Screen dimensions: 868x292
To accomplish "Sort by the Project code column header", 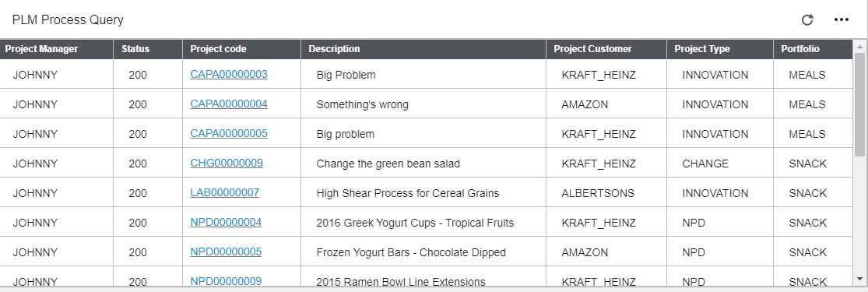I will pyautogui.click(x=241, y=49).
